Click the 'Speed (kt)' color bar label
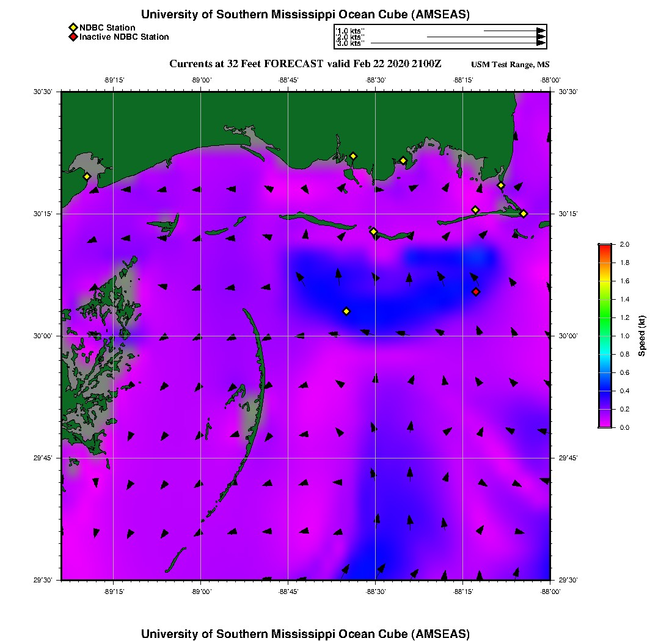Image resolution: width=672 pixels, height=641 pixels. tap(642, 336)
